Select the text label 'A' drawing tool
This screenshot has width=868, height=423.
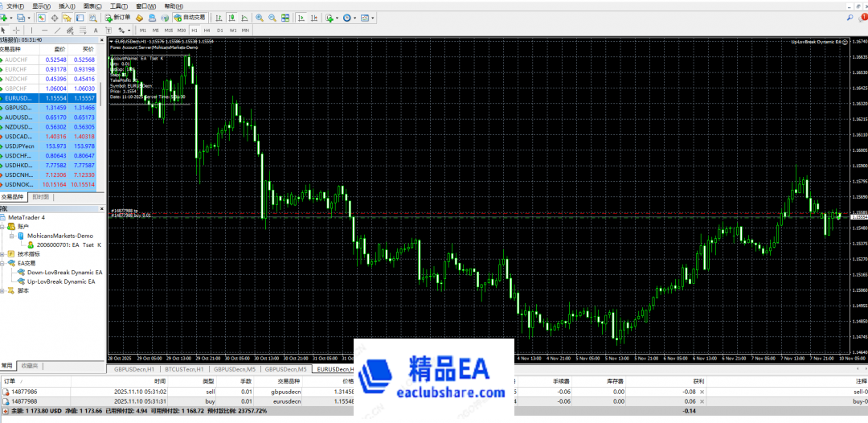pyautogui.click(x=96, y=30)
